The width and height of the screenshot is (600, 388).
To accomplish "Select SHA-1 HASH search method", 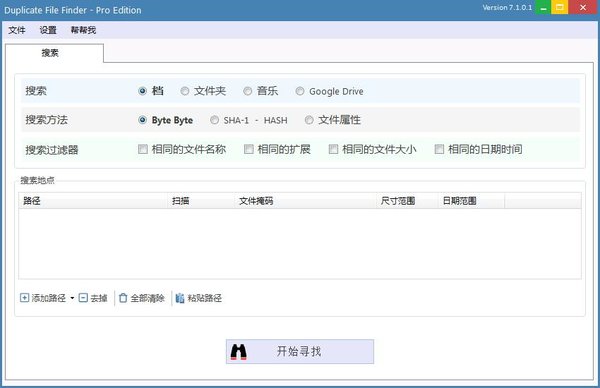I will click(x=215, y=120).
